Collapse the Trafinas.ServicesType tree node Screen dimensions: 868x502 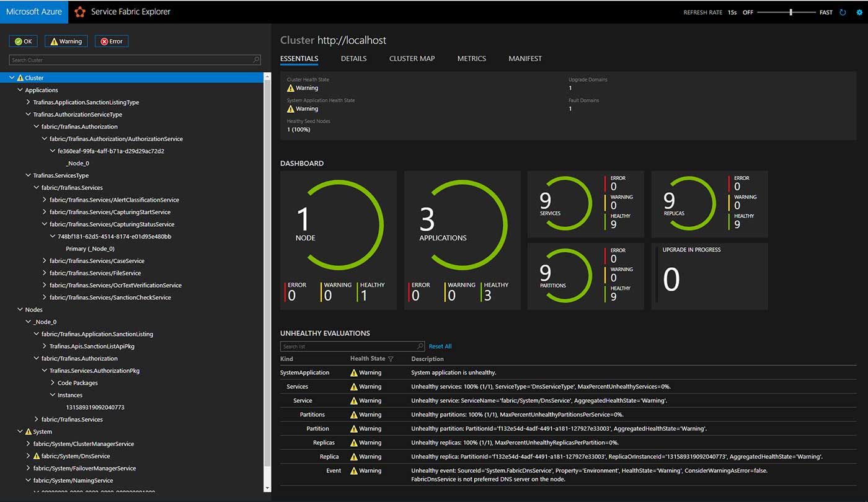tap(29, 175)
